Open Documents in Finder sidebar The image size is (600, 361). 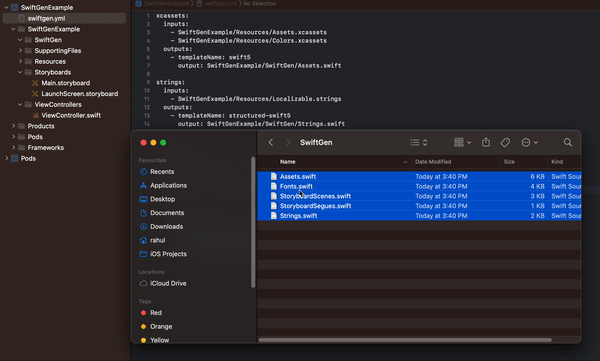click(162, 213)
